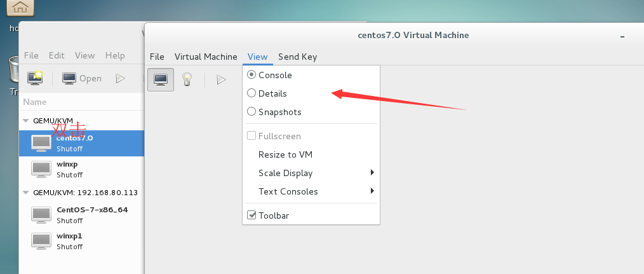Click the new virtual machine icon in Manager
644x274 pixels.
coord(35,78)
